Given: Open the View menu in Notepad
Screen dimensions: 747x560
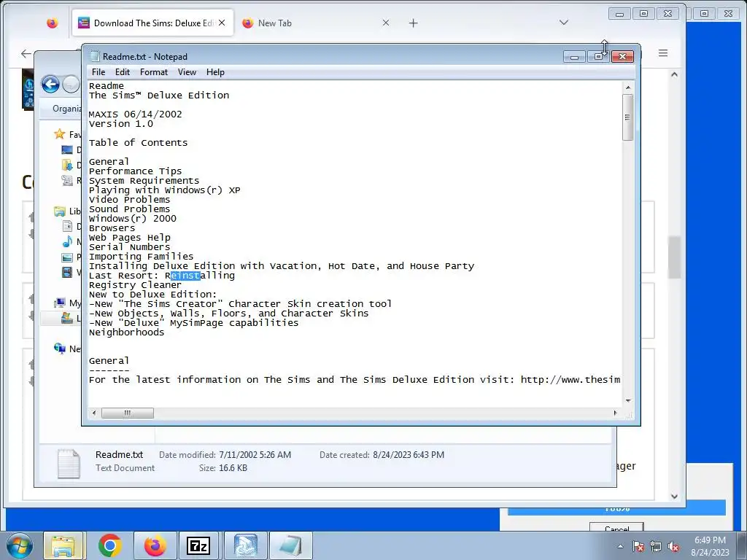Looking at the screenshot, I should pyautogui.click(x=187, y=72).
